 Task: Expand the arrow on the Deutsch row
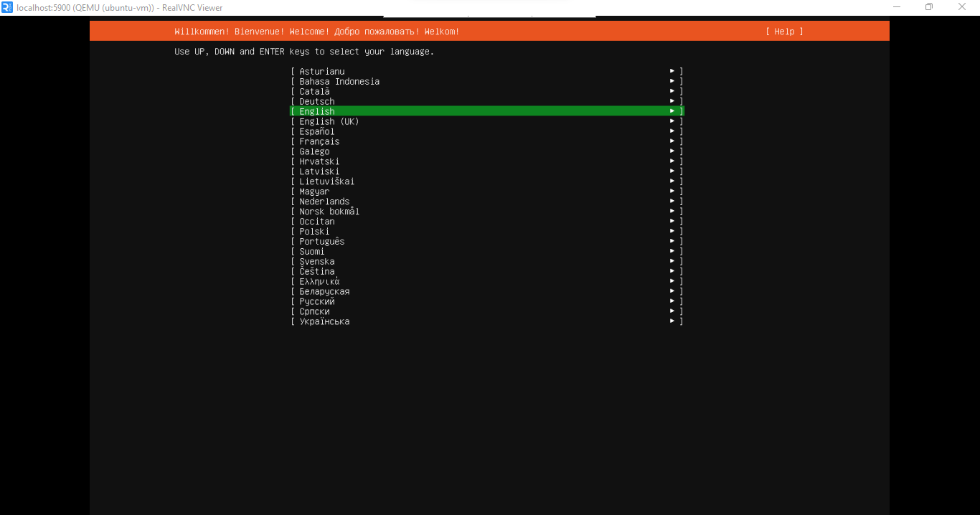tap(672, 101)
